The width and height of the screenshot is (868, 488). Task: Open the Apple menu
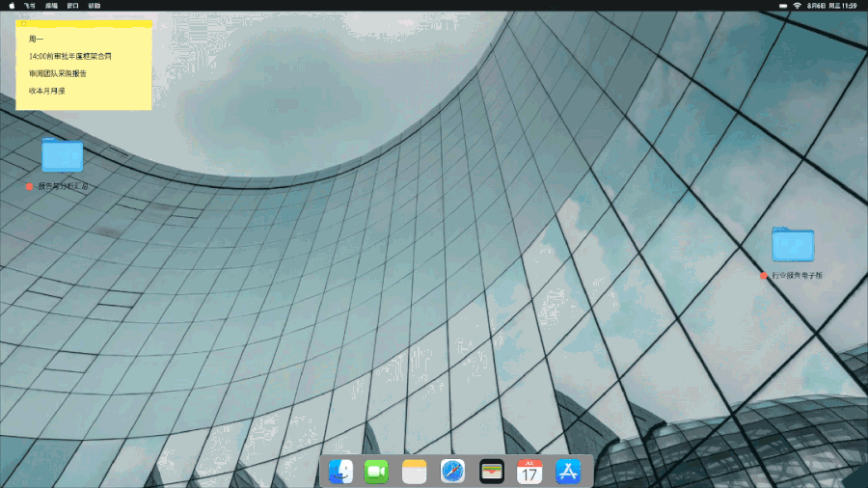12,6
